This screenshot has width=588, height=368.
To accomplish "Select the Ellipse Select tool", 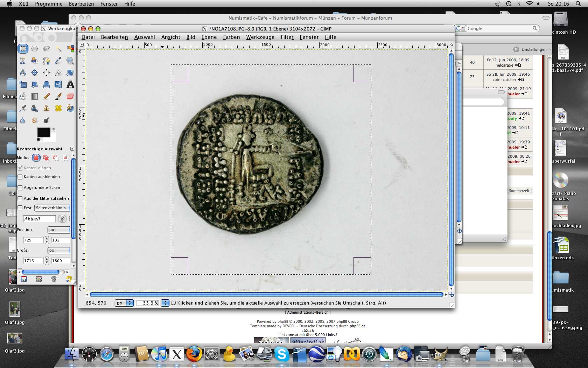I will 35,49.
